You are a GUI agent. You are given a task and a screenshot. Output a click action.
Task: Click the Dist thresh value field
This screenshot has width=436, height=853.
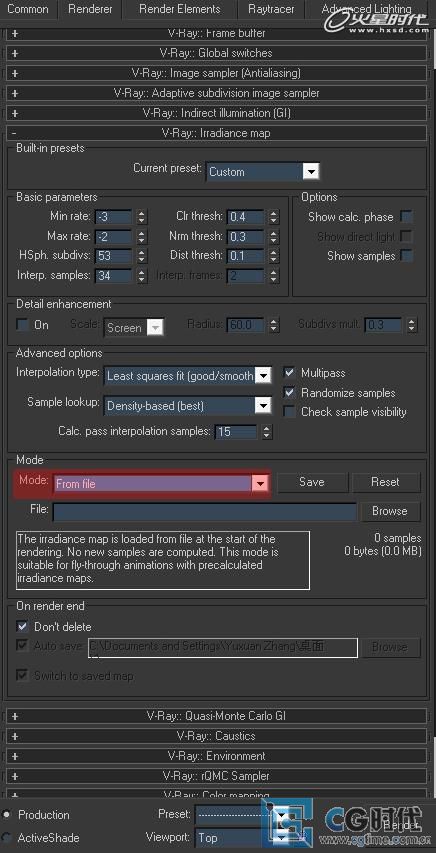(245, 256)
